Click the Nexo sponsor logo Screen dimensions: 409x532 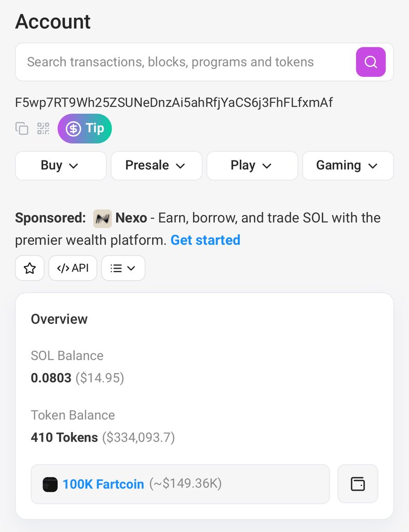coord(102,219)
